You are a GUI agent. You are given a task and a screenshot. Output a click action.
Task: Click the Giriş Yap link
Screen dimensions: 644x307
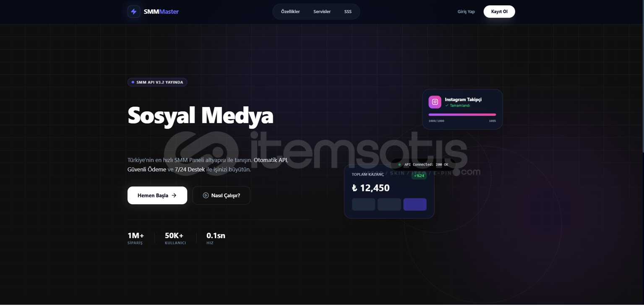[x=466, y=12]
